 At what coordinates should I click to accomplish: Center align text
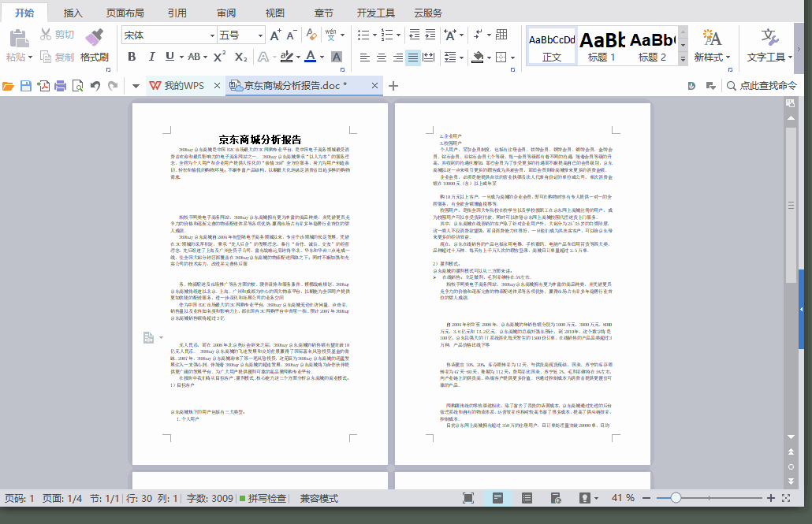[x=381, y=57]
